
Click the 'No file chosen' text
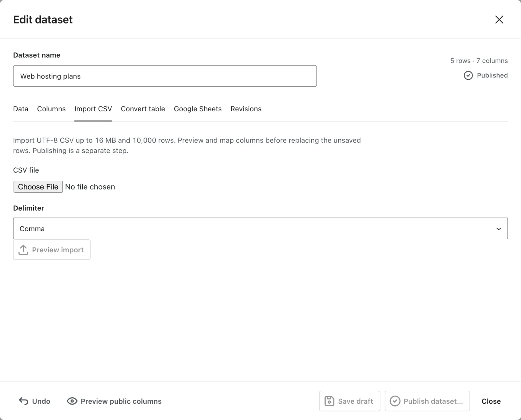90,187
